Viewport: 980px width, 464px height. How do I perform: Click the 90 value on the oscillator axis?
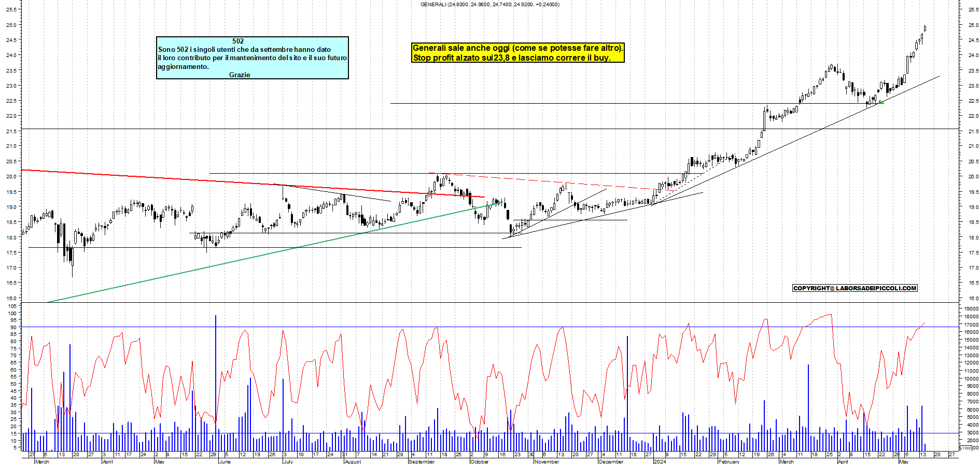click(13, 328)
